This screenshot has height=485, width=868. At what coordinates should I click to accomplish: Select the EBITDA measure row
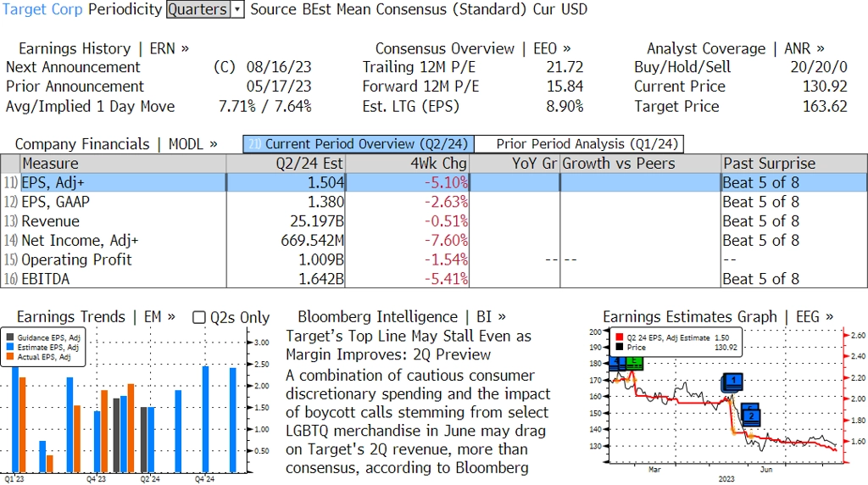point(434,279)
